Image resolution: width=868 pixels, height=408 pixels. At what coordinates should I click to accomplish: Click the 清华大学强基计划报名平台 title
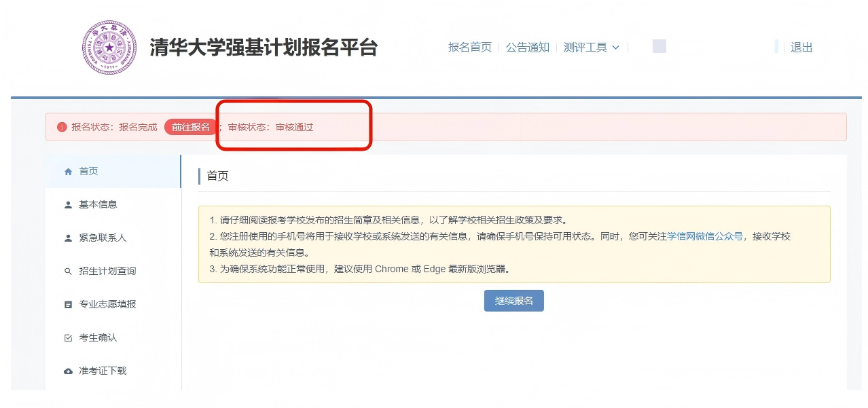click(264, 48)
